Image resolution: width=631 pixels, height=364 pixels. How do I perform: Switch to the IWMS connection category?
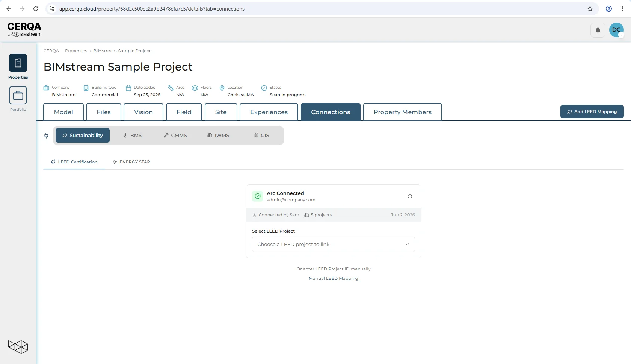click(x=218, y=136)
